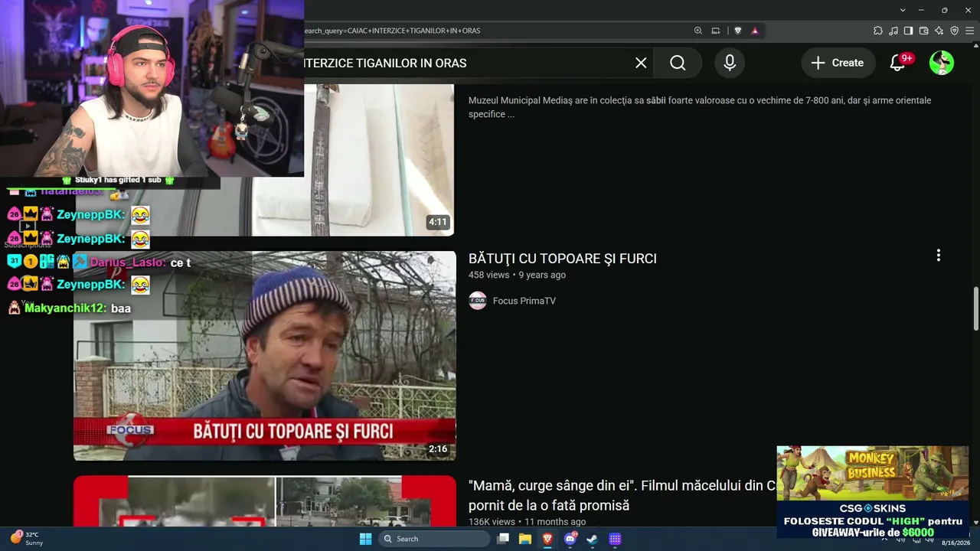Open the Brave Wallet icon
This screenshot has width=980, height=551.
(923, 31)
